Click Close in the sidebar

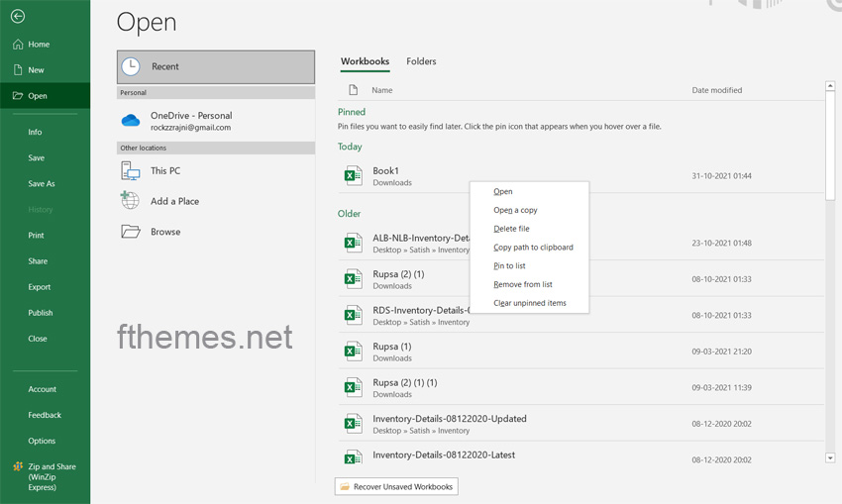pos(38,339)
